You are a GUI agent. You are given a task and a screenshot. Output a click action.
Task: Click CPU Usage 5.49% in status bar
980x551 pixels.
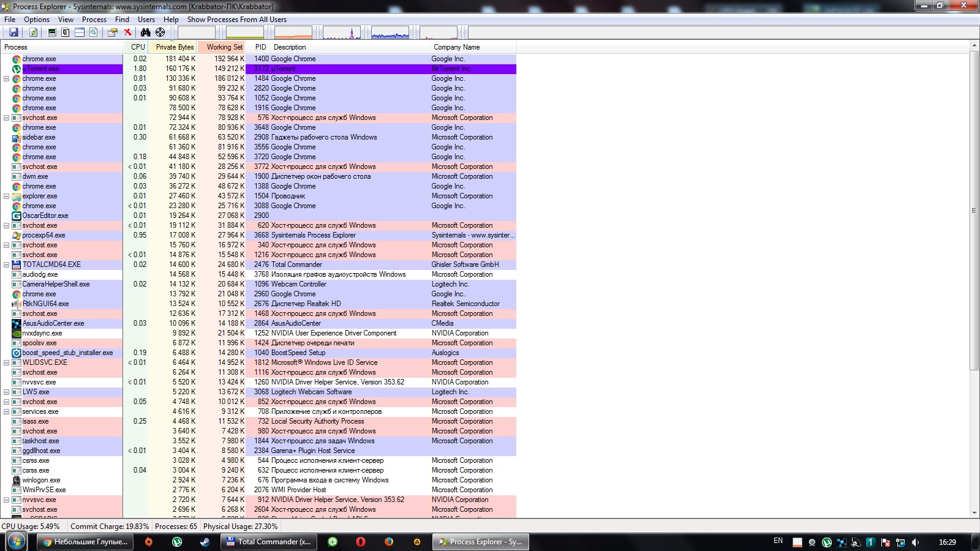point(31,527)
